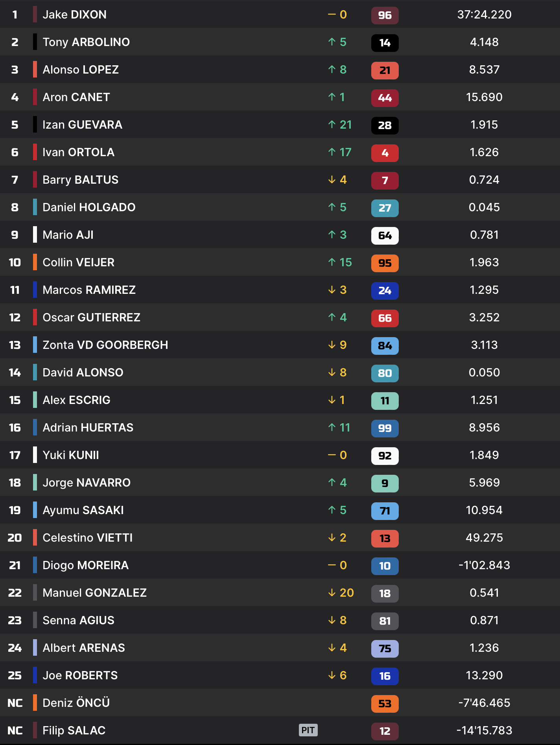The width and height of the screenshot is (560, 745).
Task: Click the down arrow showing 20 positions lost
Action: [332, 593]
